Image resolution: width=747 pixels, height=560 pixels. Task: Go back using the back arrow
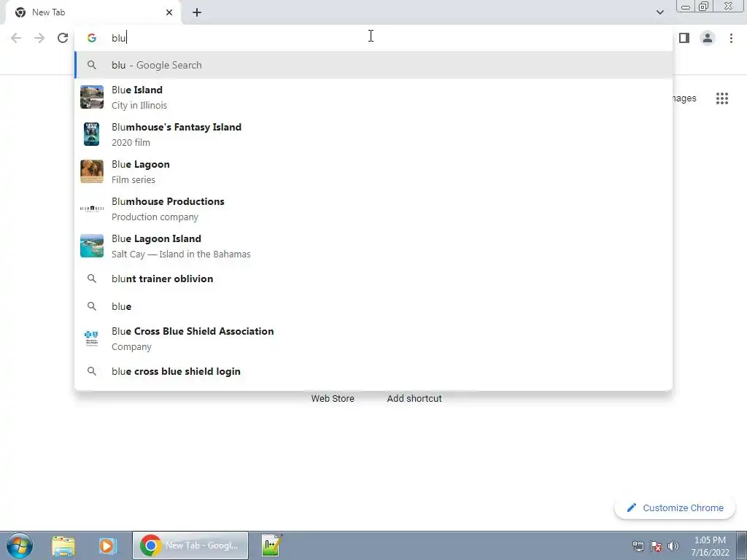pos(16,38)
